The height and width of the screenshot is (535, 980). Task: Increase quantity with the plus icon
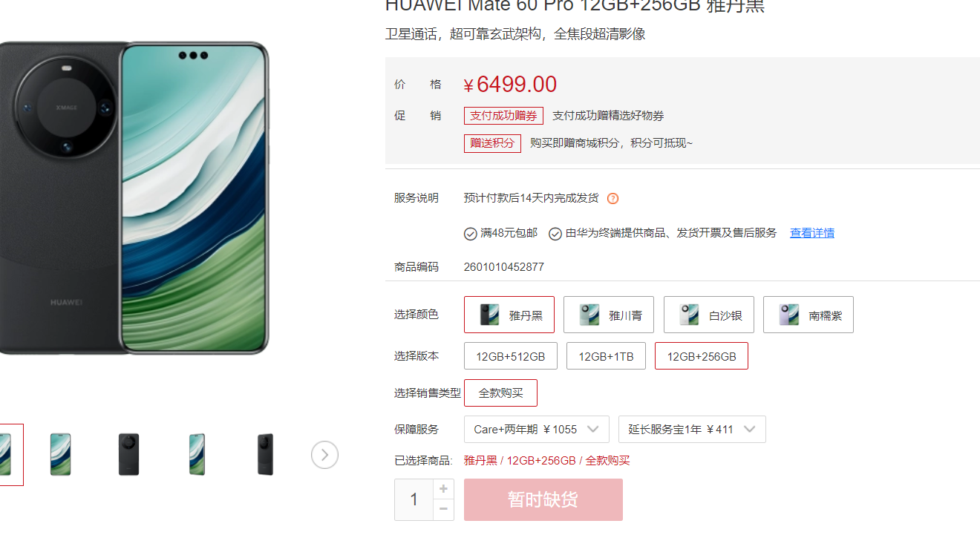[x=443, y=489]
